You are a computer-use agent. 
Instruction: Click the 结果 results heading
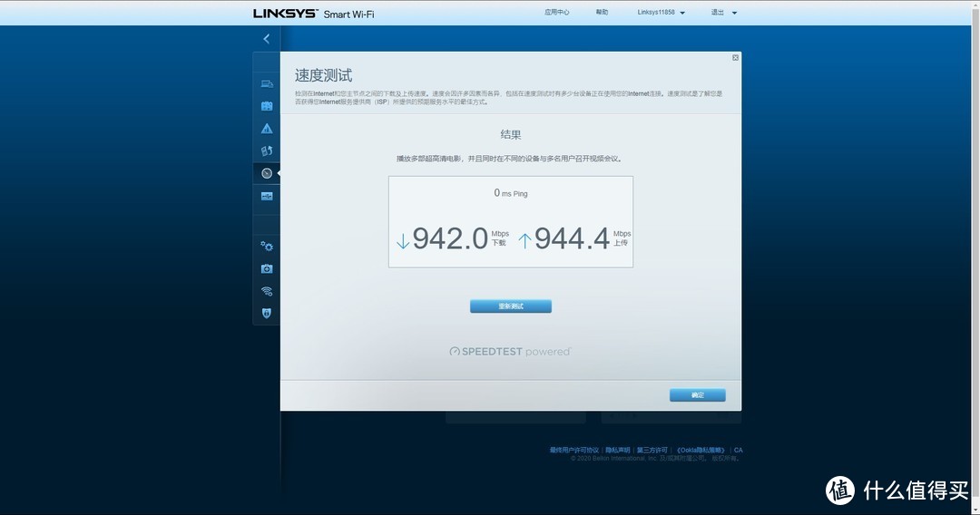(511, 134)
